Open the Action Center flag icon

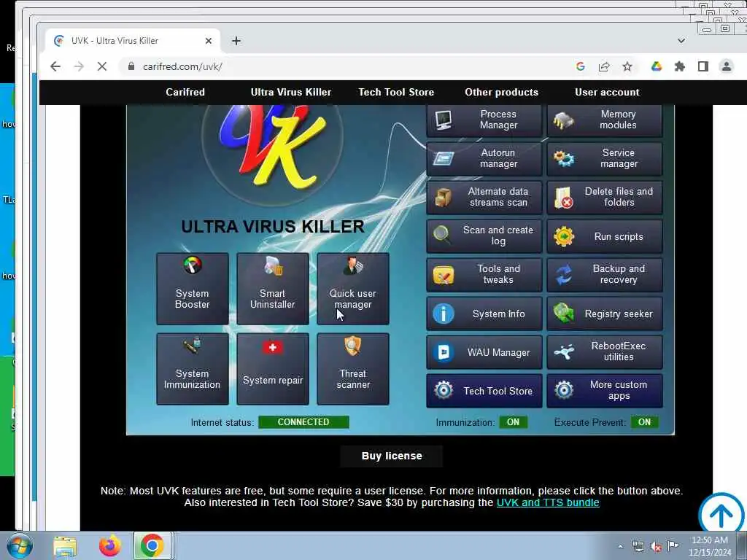673,545
